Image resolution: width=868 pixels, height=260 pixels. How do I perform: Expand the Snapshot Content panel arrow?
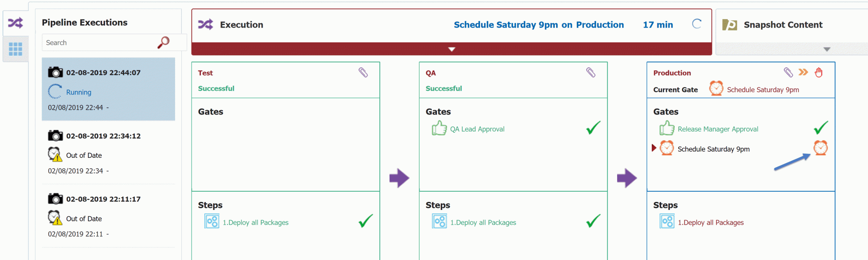[x=827, y=49]
